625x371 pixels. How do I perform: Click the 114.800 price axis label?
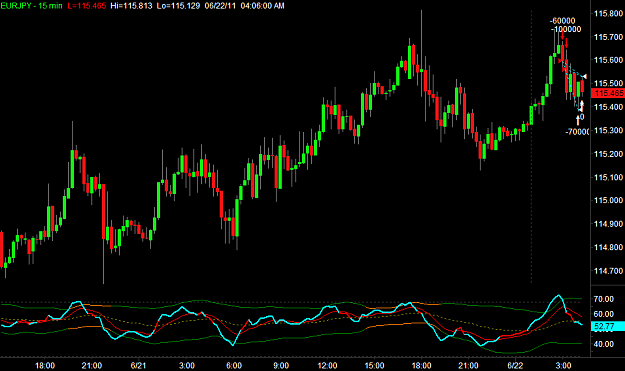click(608, 247)
